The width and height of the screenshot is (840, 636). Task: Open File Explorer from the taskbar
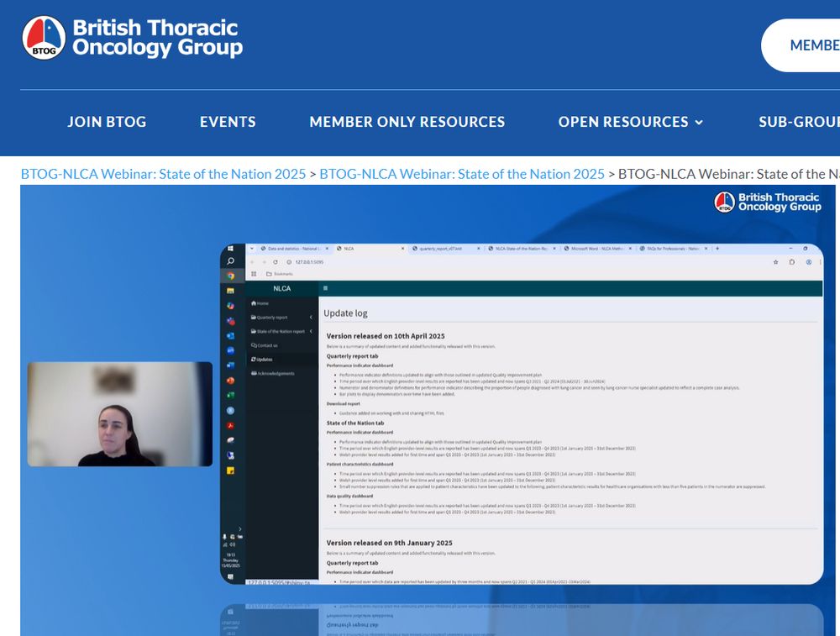[x=230, y=291]
